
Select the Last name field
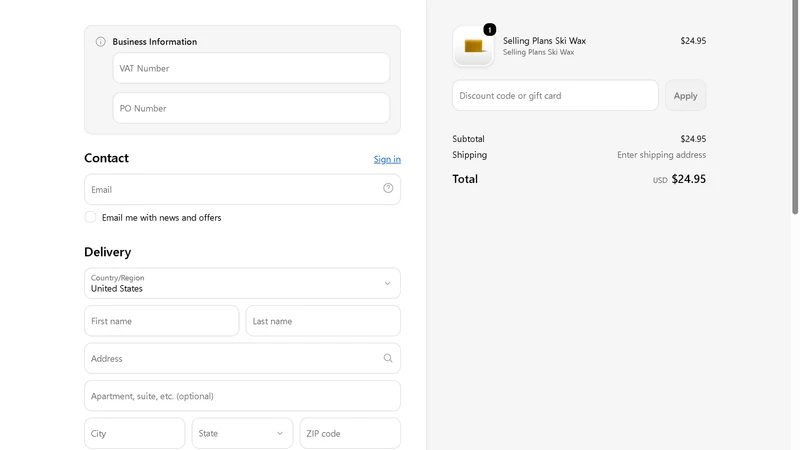[x=323, y=321]
